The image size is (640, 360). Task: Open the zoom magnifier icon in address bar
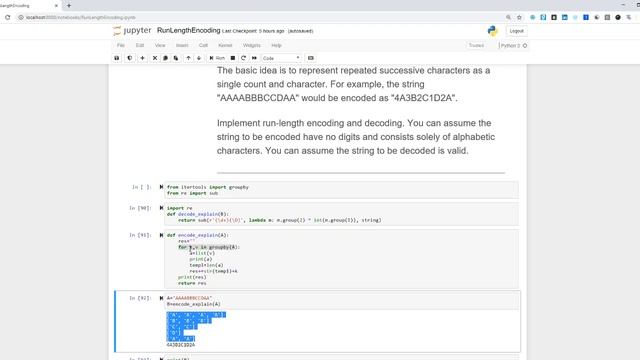click(508, 17)
